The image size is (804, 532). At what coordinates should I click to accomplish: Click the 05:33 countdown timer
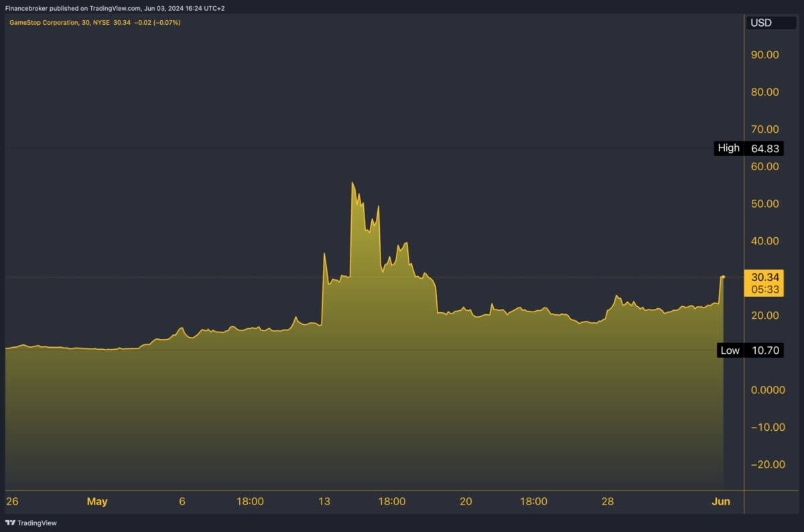coord(764,289)
